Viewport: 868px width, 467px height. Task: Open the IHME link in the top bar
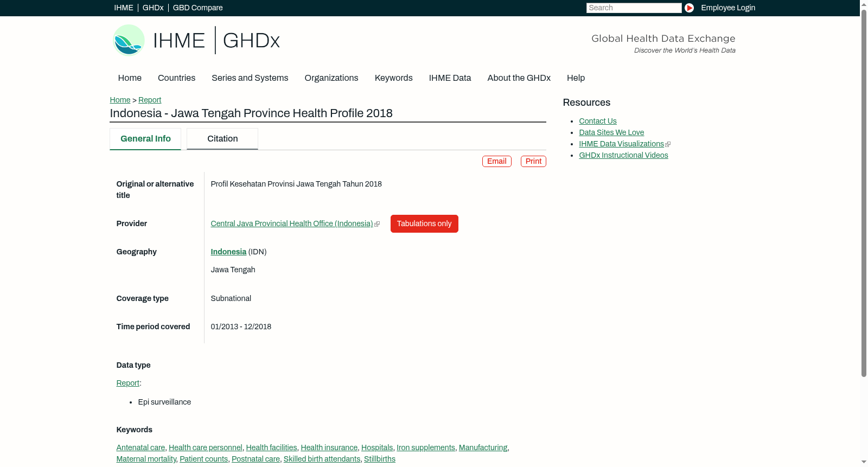124,8
